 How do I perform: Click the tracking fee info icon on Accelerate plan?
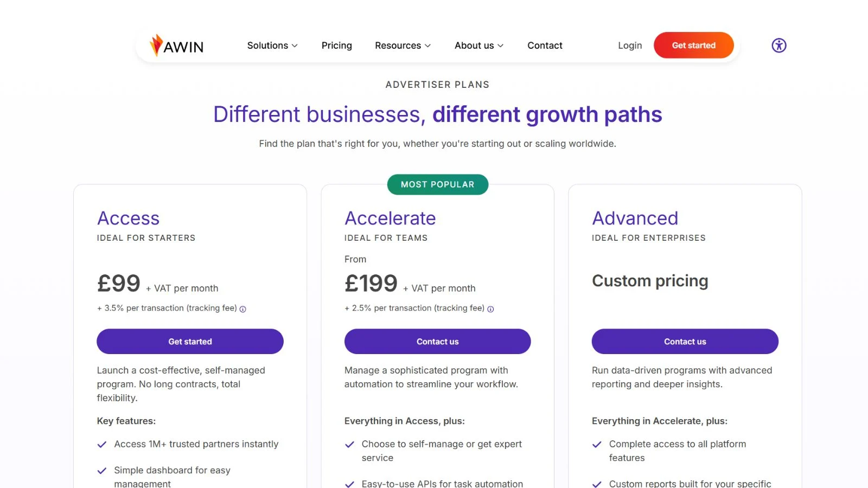[490, 309]
